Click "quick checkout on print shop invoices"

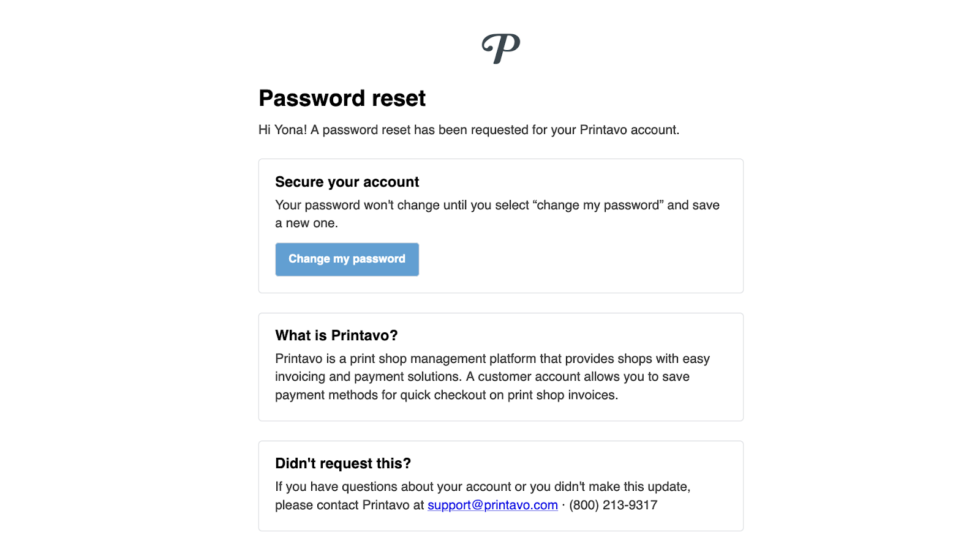point(508,395)
